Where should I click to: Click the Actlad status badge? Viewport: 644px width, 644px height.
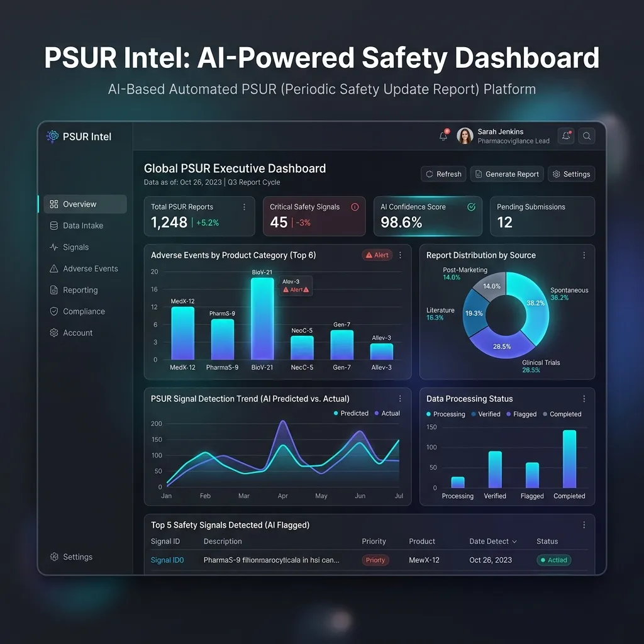tap(553, 560)
